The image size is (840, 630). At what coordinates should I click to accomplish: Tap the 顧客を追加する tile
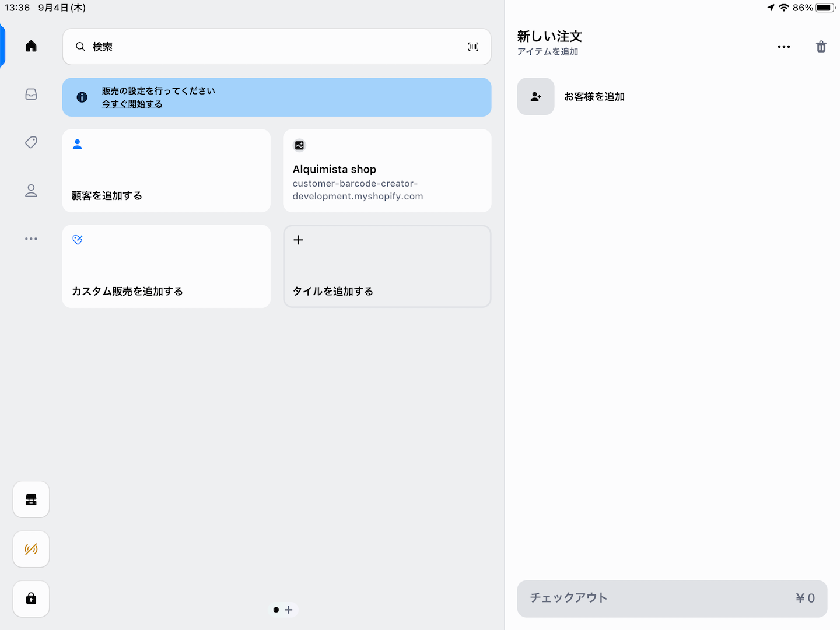click(x=166, y=171)
